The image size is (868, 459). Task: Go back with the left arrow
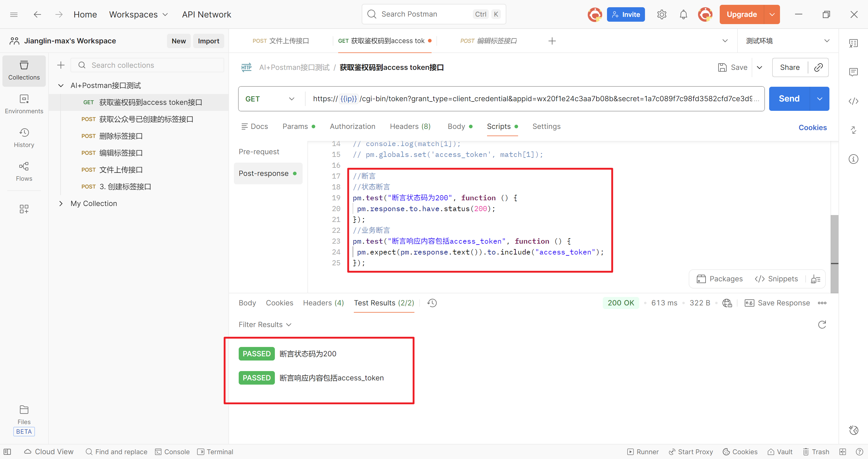click(x=37, y=14)
